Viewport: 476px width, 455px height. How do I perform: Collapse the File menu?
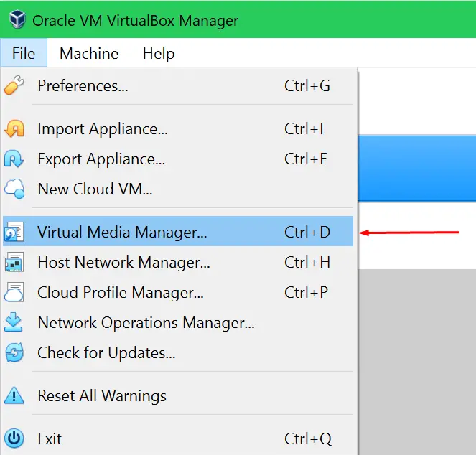pyautogui.click(x=24, y=53)
